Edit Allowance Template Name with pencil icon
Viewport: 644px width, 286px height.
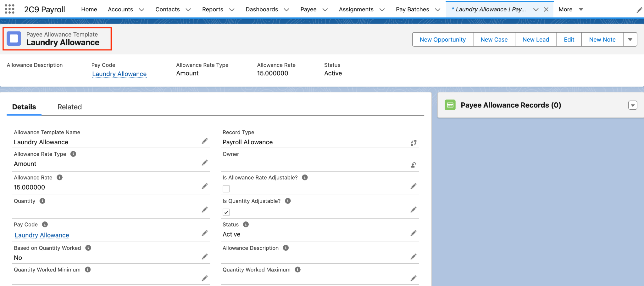tap(205, 141)
